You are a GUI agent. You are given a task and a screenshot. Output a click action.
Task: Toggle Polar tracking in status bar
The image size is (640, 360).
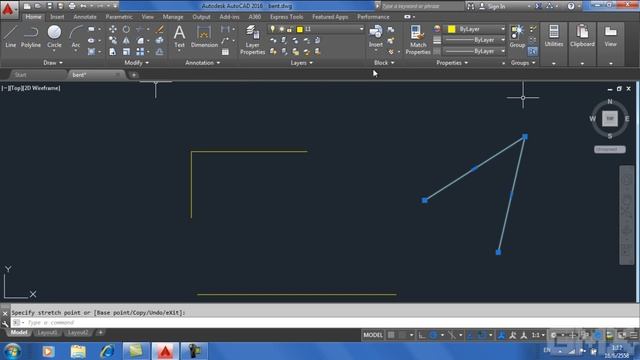(433, 335)
